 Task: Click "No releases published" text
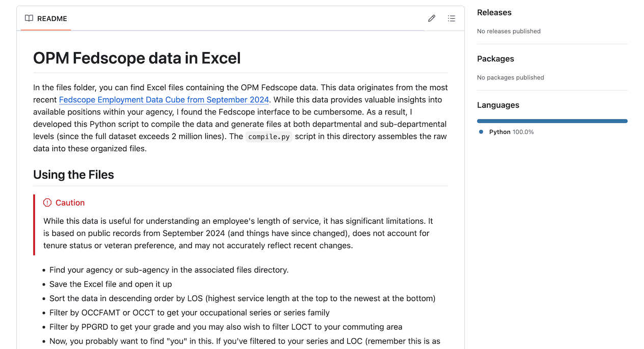click(509, 31)
